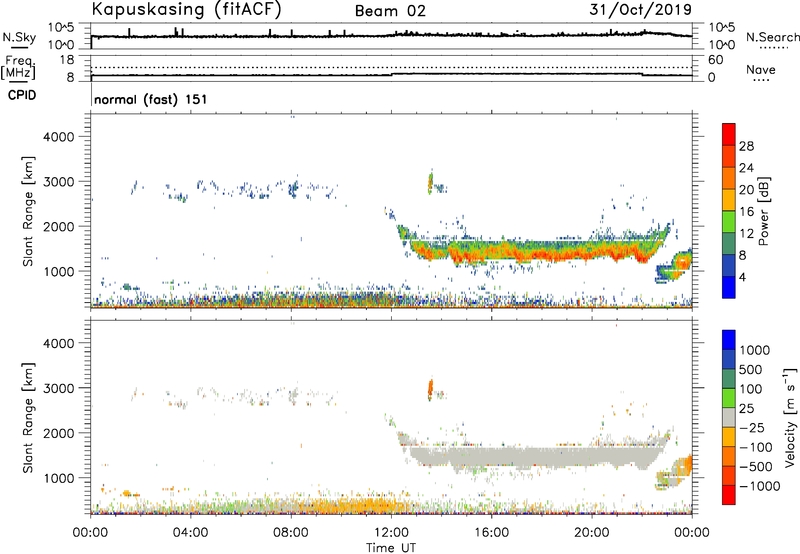800x554 pixels.
Task: Click the '4' tick on the Power color bar
Action: 742,278
